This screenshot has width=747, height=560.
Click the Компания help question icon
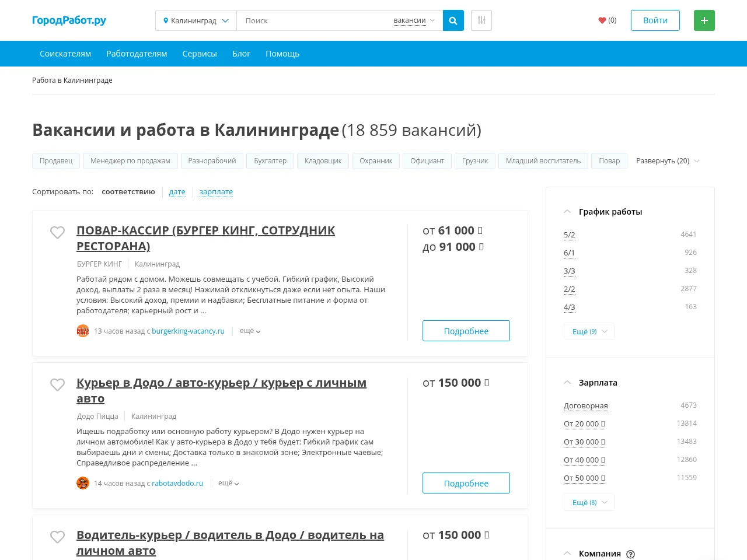[x=630, y=554]
